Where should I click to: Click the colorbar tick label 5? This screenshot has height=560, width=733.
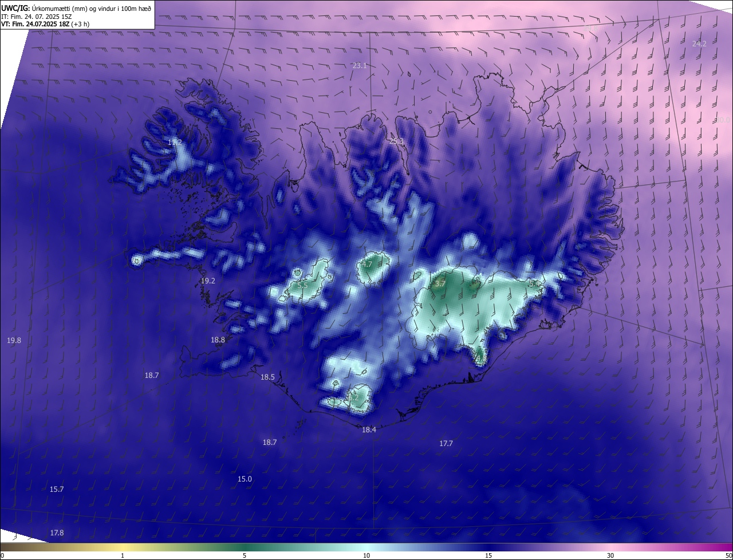[x=245, y=555]
